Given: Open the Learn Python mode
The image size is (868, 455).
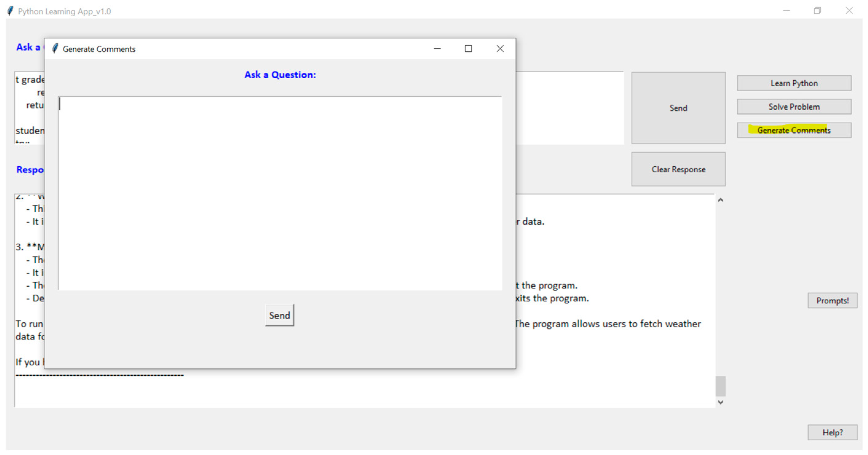Looking at the screenshot, I should 794,83.
